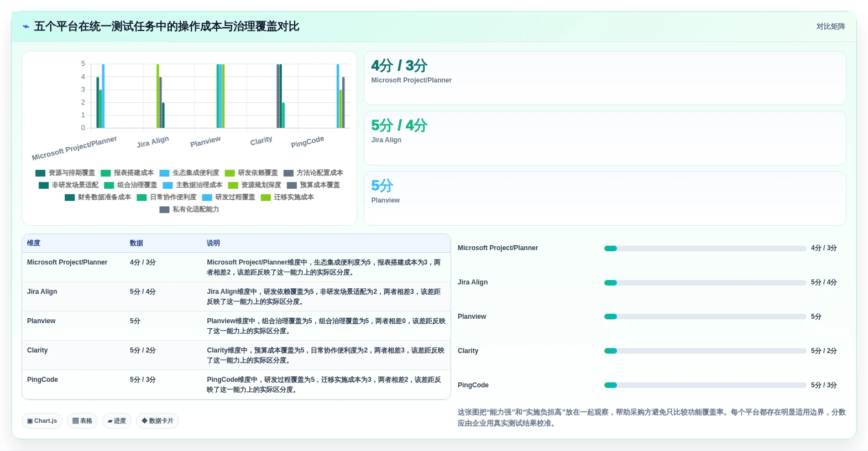868x451 pixels.
Task: Click the Planview x-axis label on the chart
Action: [x=205, y=142]
